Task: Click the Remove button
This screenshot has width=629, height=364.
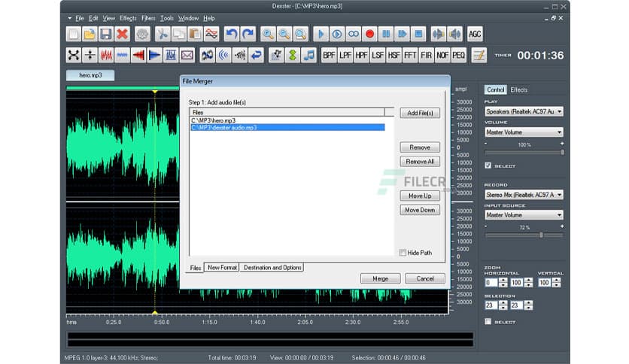Action: 420,147
